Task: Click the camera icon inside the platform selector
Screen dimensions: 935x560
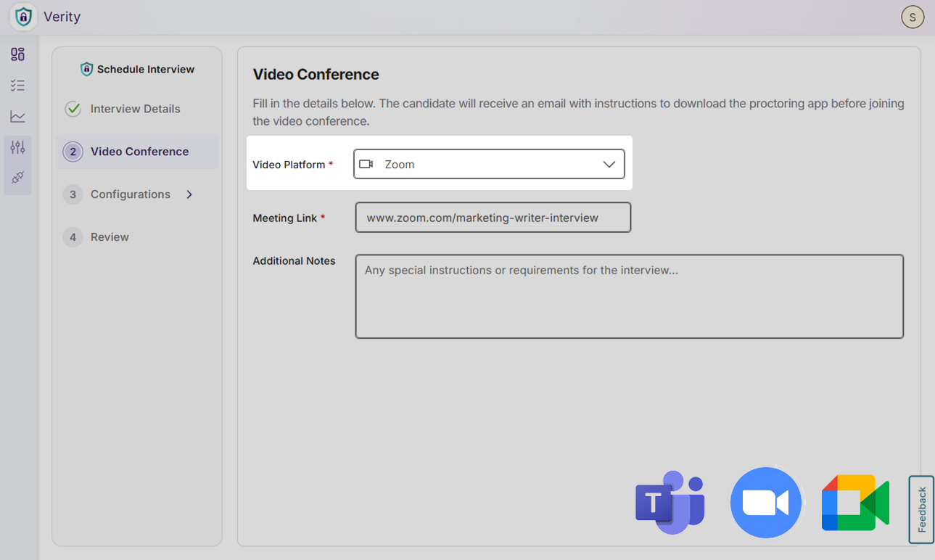Action: [366, 164]
